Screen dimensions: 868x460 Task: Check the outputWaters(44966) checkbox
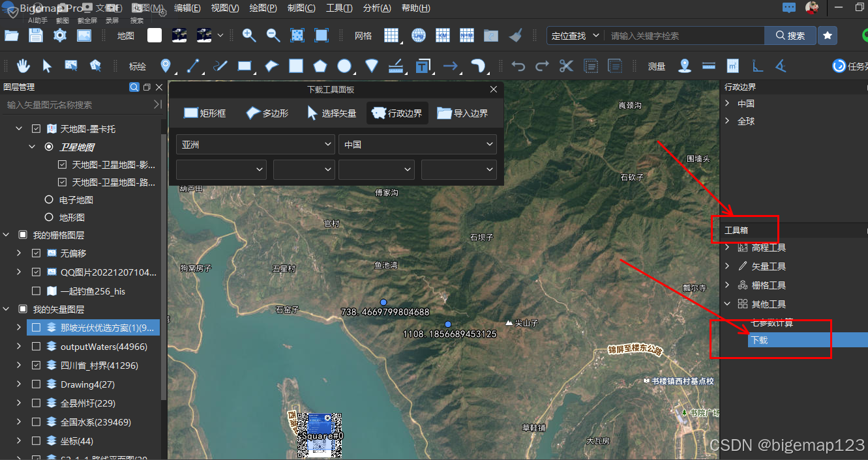37,347
